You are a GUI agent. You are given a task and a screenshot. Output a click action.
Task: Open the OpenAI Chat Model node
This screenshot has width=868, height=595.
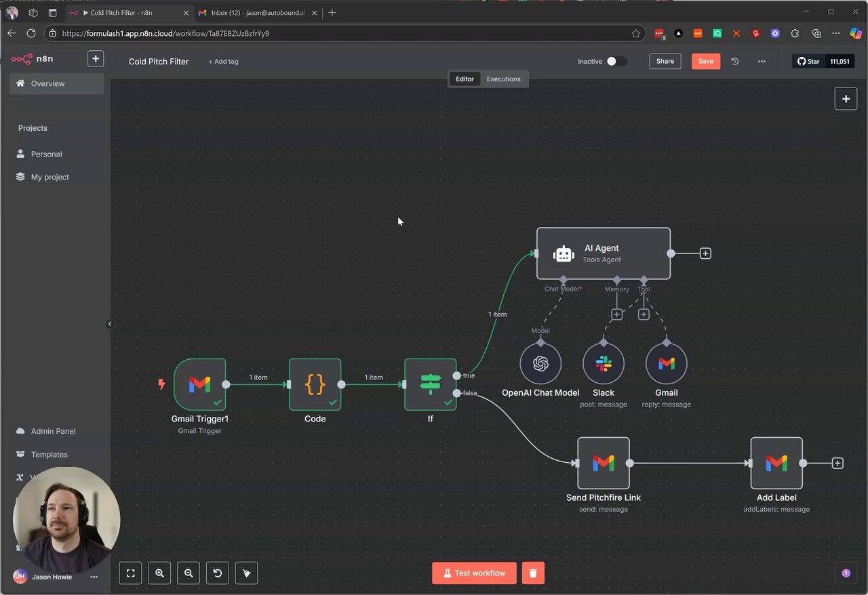(x=540, y=363)
